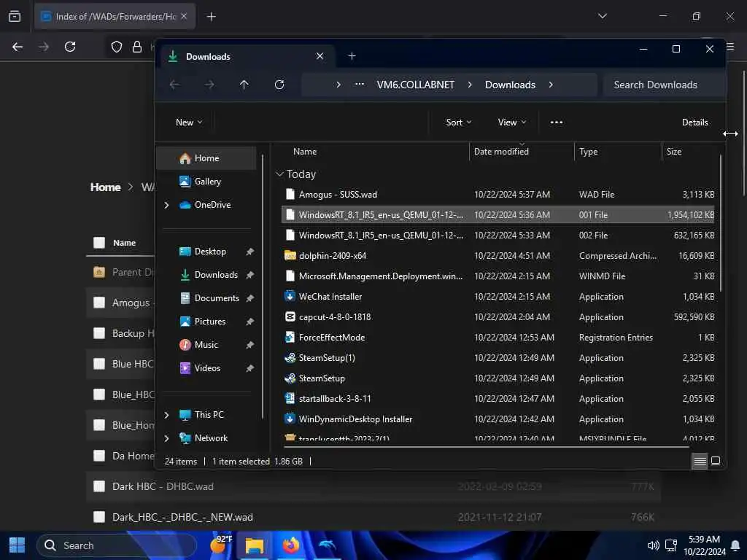This screenshot has width=747, height=560.
Task: Expand chevron after Downloads breadcrumb
Action: point(551,85)
